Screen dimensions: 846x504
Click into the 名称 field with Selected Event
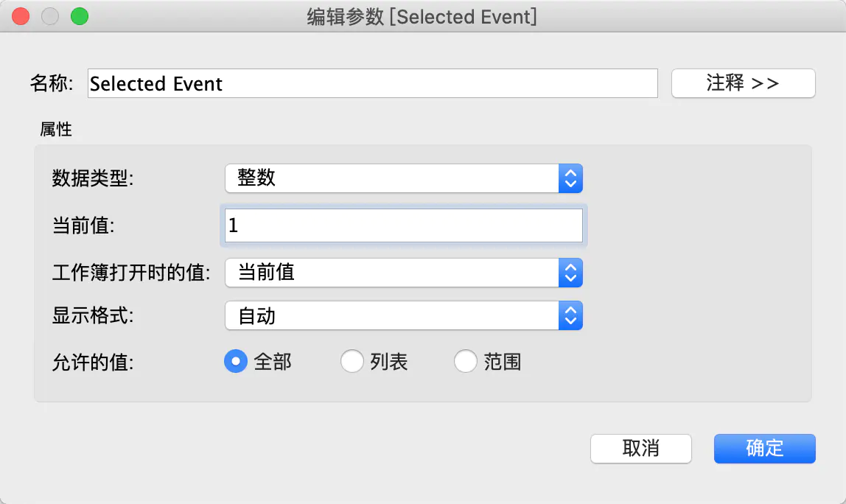(x=372, y=83)
